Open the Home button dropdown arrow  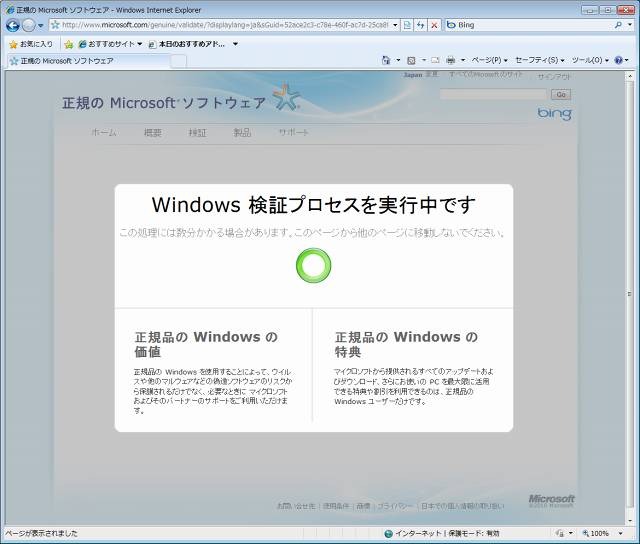click(x=398, y=60)
